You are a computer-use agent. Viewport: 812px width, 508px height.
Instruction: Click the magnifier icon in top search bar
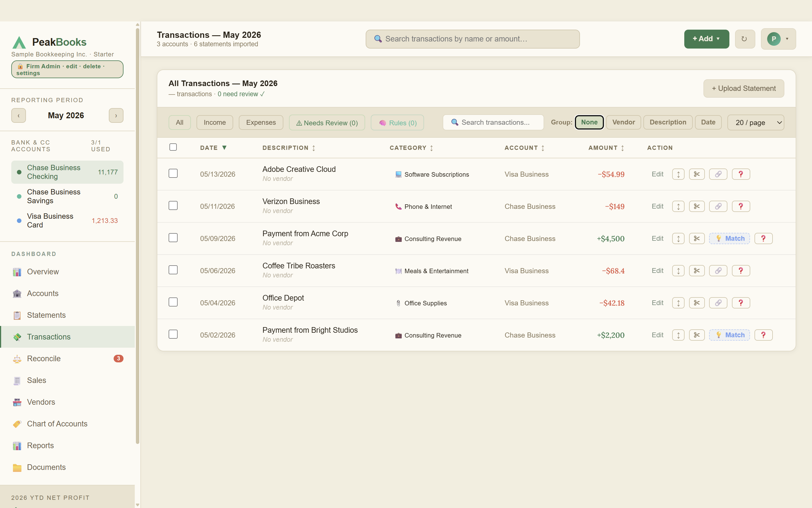[378, 39]
